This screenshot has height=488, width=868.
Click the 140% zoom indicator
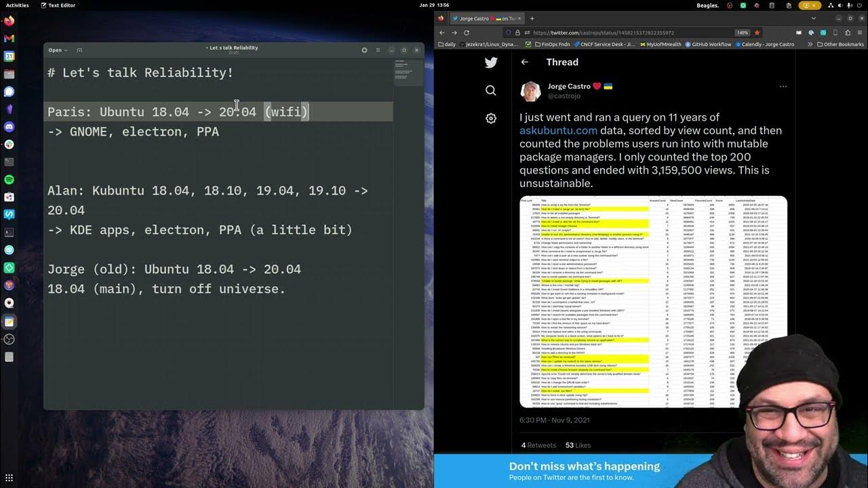[x=743, y=33]
